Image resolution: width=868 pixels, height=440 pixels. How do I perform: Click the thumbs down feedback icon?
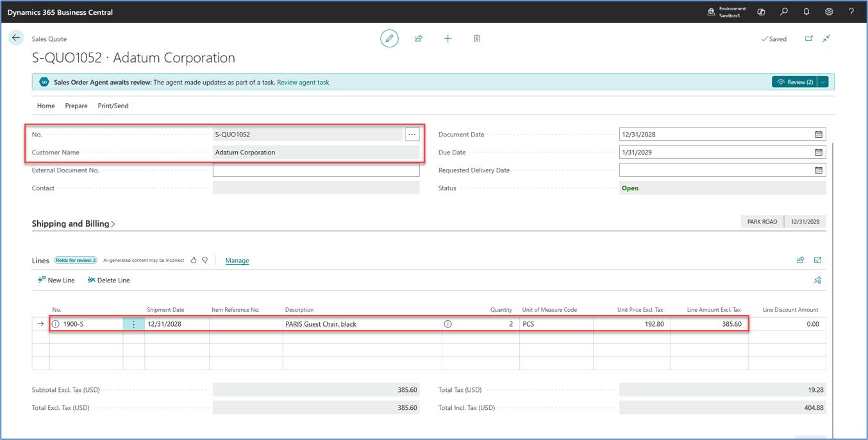205,260
